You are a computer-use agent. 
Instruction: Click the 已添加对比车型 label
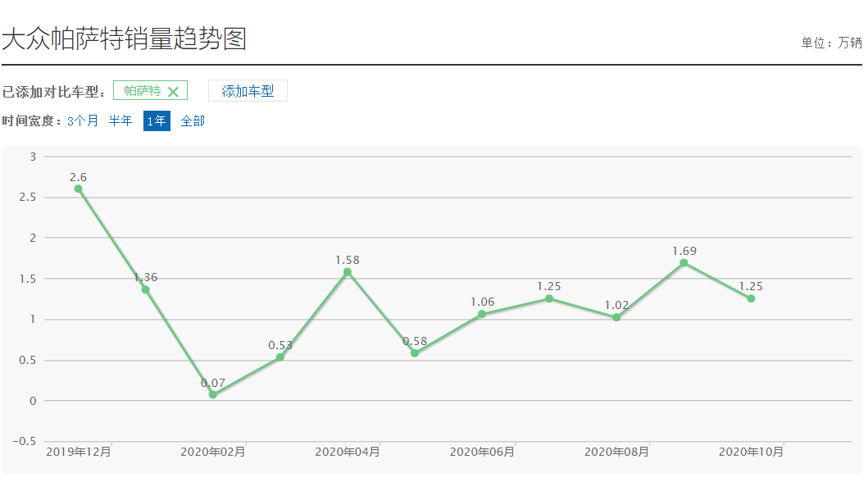pos(53,92)
